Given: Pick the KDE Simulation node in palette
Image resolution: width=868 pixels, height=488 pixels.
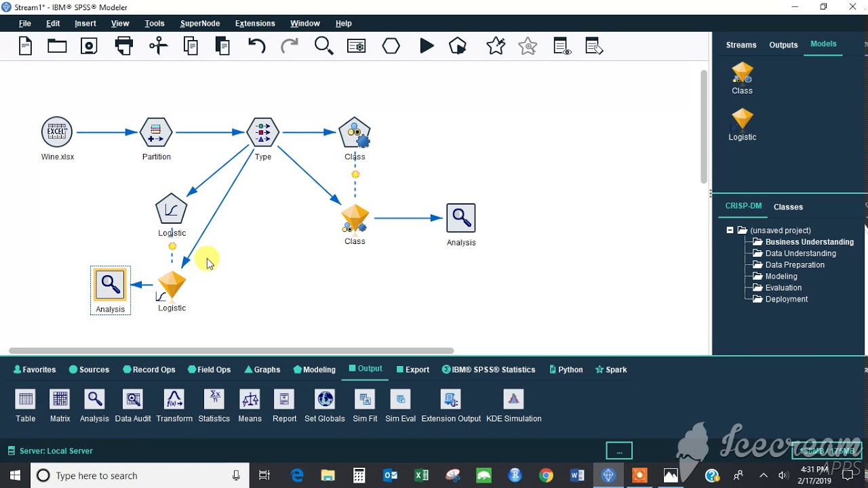Looking at the screenshot, I should point(514,405).
